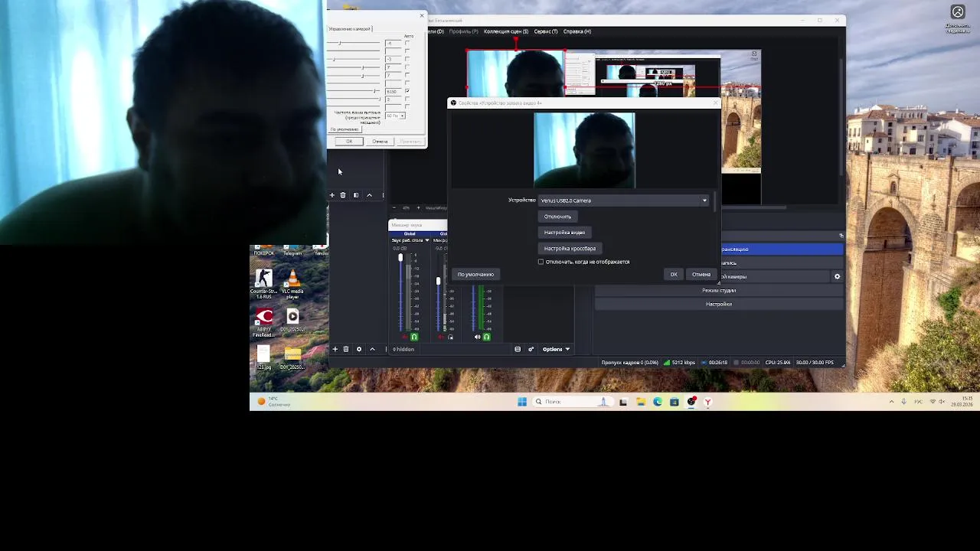Open mixer Options dropdown

pos(557,349)
